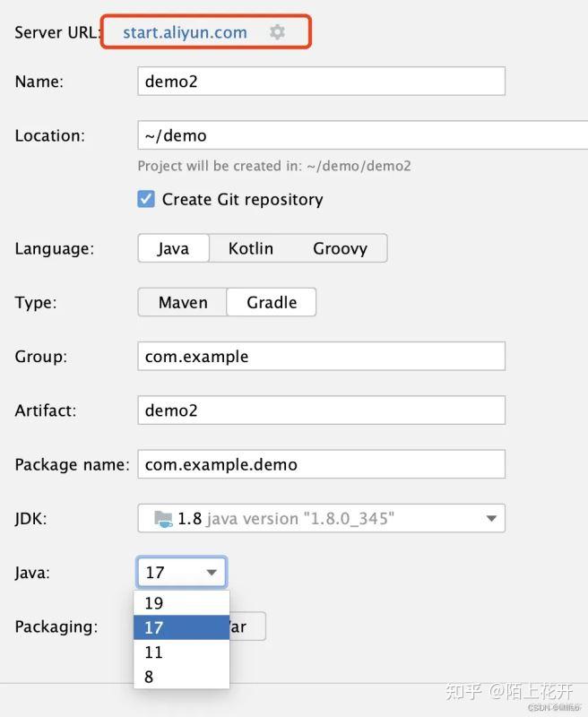
Task: Toggle the Create Git repository checkbox
Action: coord(146,199)
